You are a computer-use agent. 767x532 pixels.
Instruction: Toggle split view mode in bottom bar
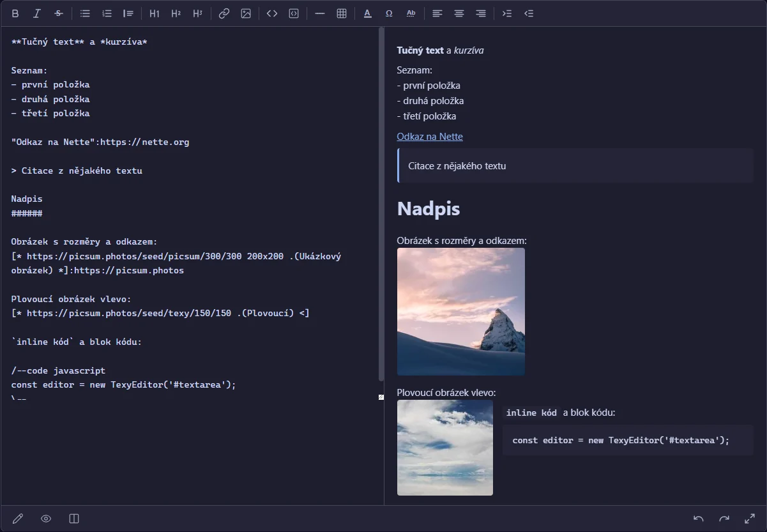pyautogui.click(x=74, y=519)
